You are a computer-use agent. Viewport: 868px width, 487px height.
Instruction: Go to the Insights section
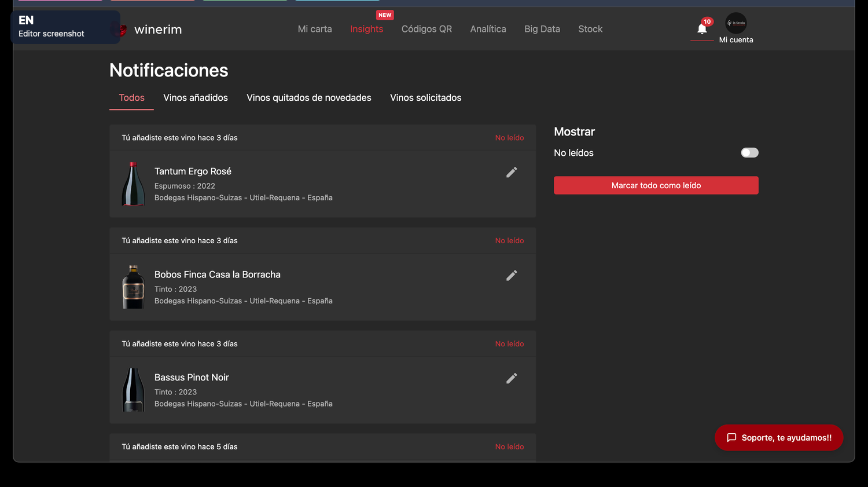(366, 29)
